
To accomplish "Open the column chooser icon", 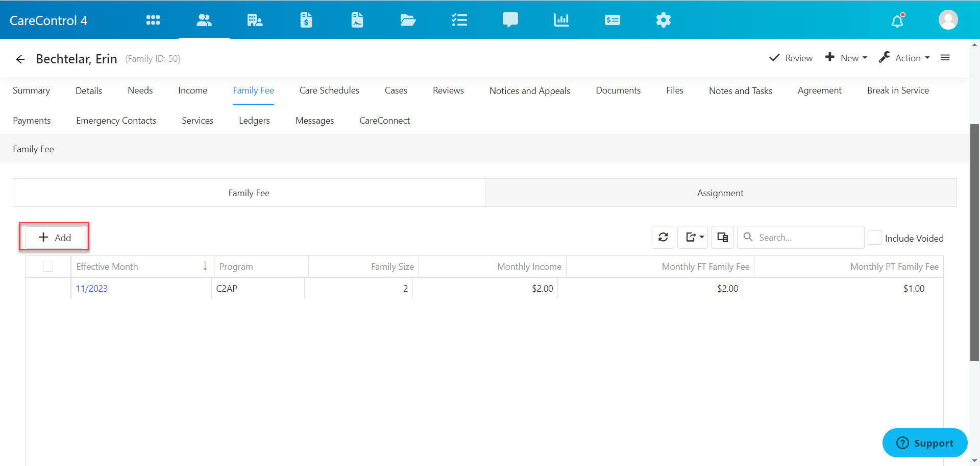I will [722, 237].
